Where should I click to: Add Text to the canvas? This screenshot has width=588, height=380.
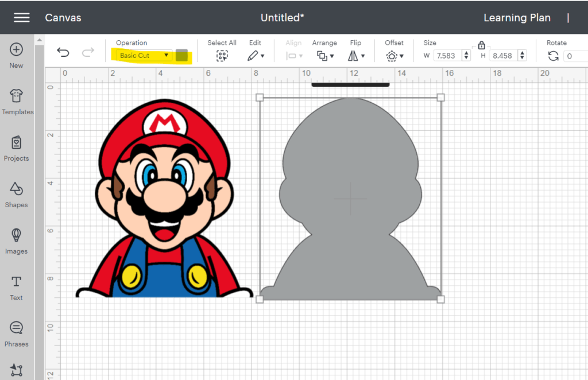coord(16,288)
